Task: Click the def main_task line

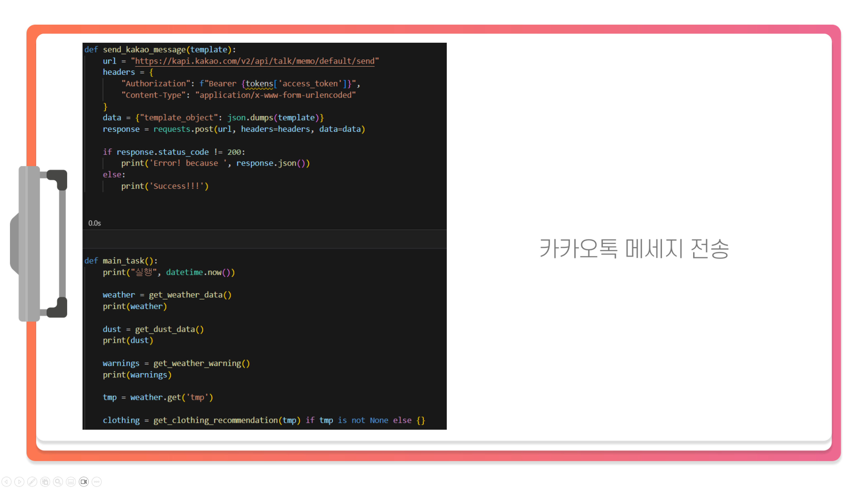Action: 121,261
